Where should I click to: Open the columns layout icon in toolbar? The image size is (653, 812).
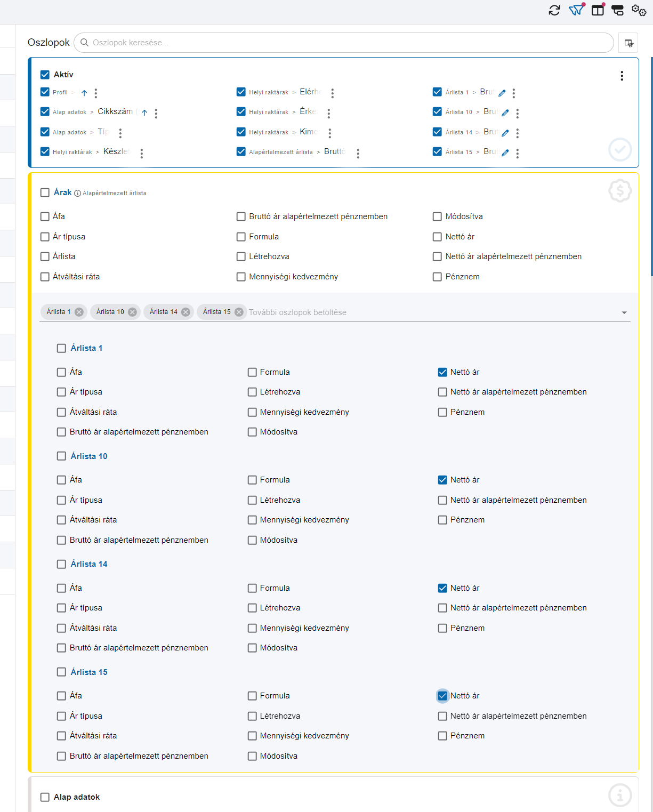pyautogui.click(x=598, y=10)
